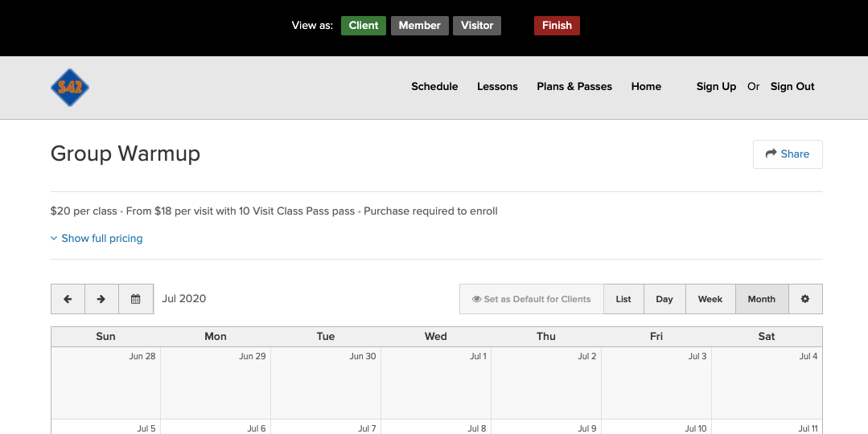This screenshot has height=434, width=868.
Task: Switch to Week view
Action: [x=710, y=299]
